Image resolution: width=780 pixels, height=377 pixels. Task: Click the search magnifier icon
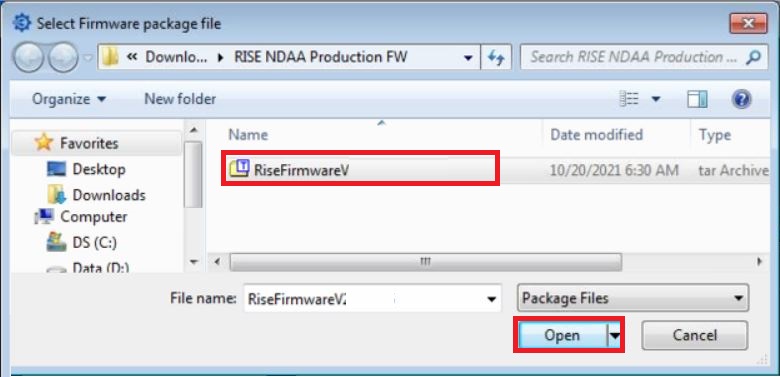click(x=753, y=57)
